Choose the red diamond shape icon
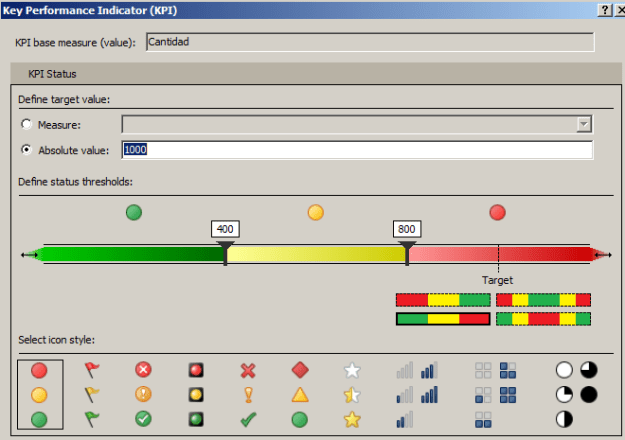This screenshot has width=625, height=440. click(x=299, y=371)
